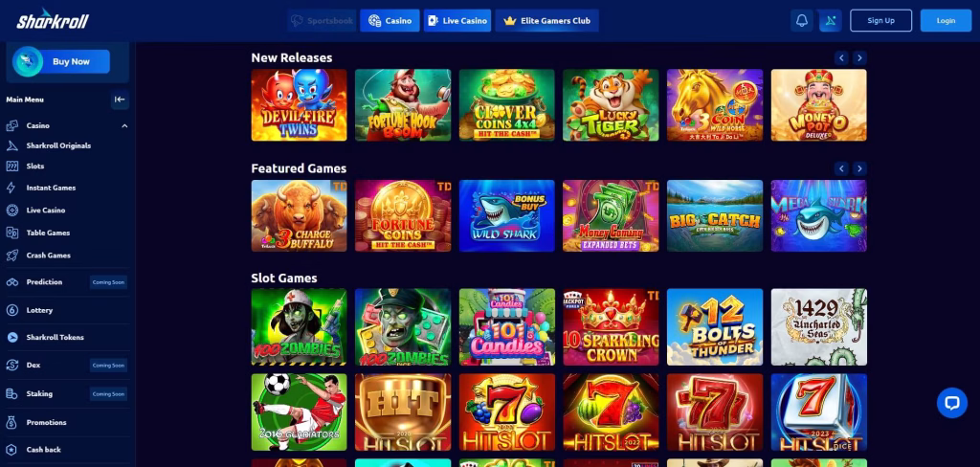Click the Crash Games rocket icon
The height and width of the screenshot is (467, 980).
point(11,256)
